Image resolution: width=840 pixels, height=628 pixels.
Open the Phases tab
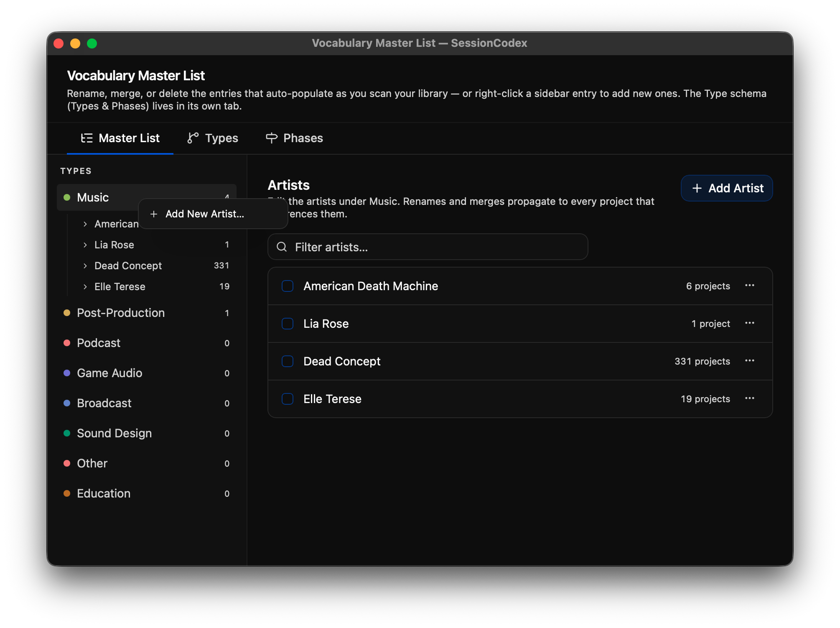tap(294, 138)
